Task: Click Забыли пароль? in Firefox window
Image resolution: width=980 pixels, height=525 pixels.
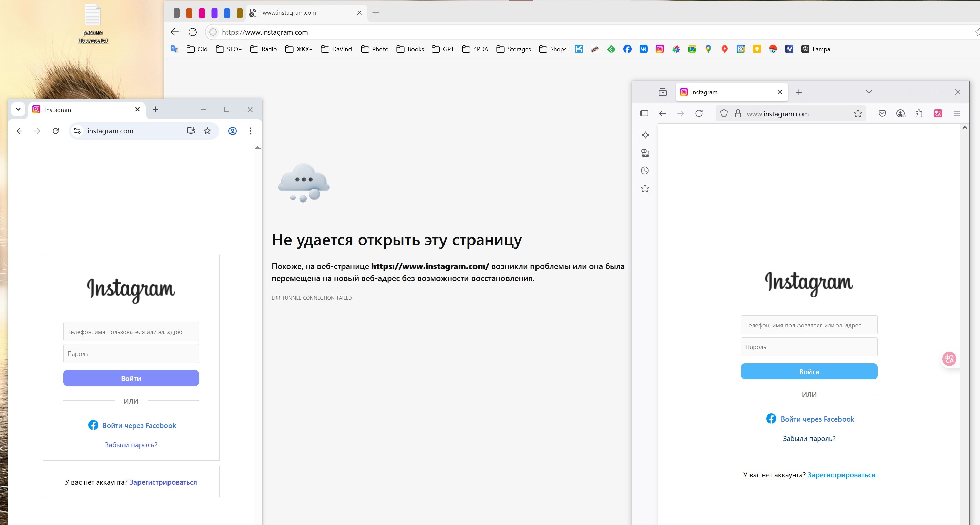Action: tap(809, 439)
